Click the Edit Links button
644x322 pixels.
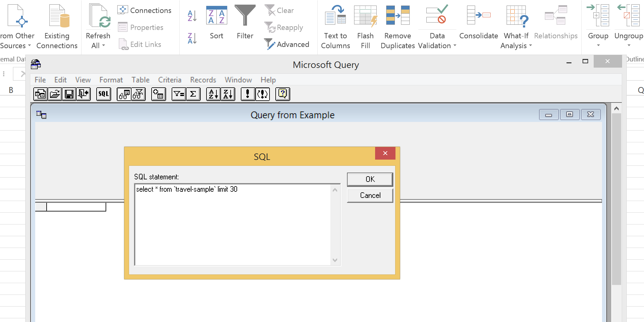point(140,44)
